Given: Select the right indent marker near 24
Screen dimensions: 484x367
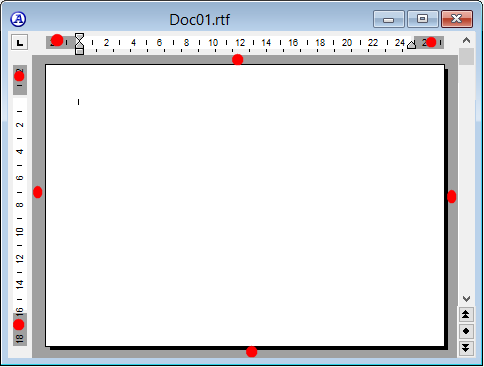Looking at the screenshot, I should [x=412, y=45].
